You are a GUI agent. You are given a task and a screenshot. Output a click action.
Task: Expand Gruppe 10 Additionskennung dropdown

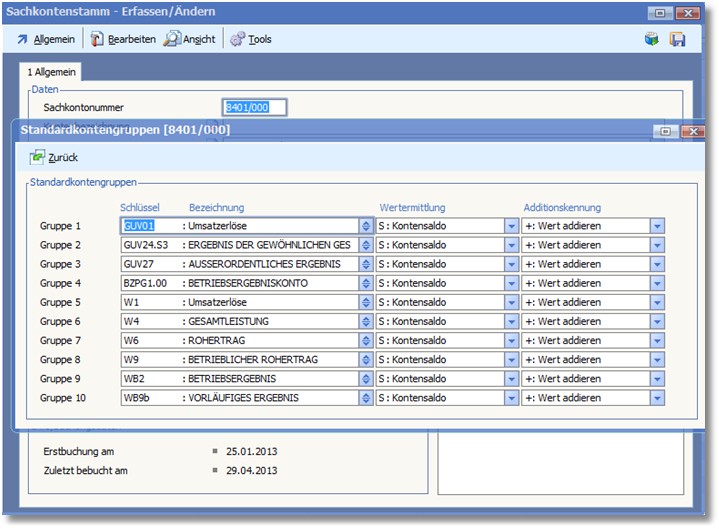(657, 398)
